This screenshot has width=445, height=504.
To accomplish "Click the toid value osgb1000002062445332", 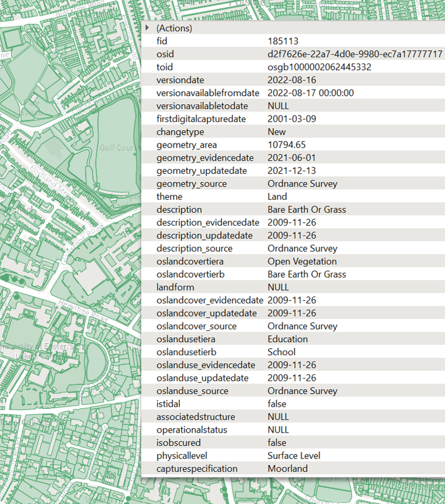I will pyautogui.click(x=319, y=67).
